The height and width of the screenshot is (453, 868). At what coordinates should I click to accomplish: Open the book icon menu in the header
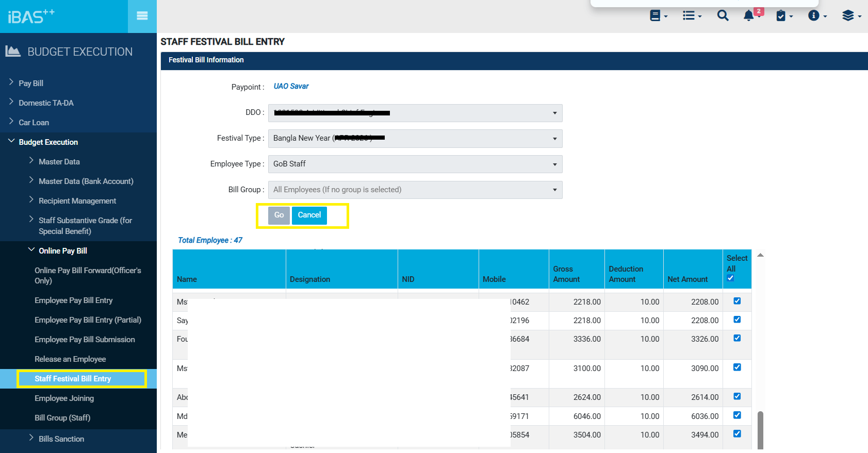(658, 15)
